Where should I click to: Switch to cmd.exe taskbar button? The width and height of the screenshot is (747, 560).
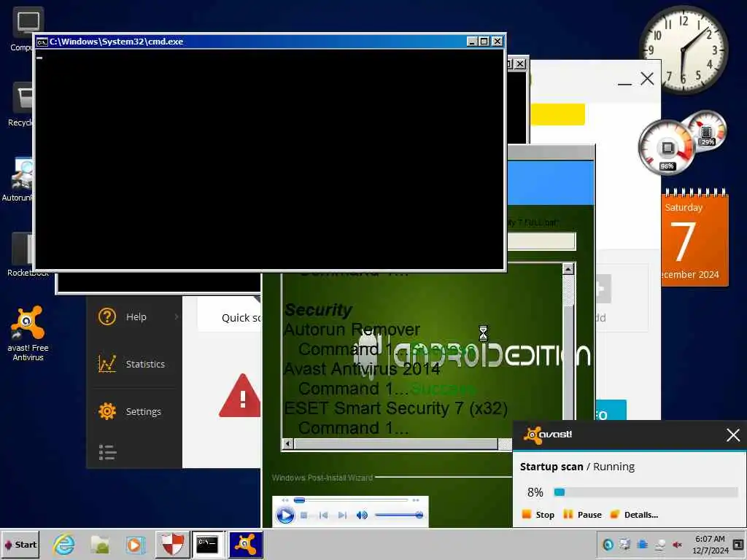208,545
